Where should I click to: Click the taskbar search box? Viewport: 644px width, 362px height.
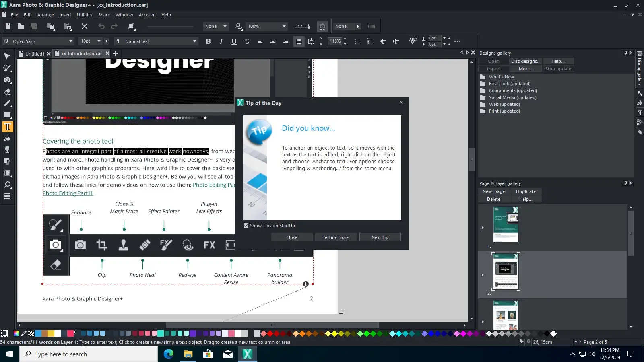(89, 354)
